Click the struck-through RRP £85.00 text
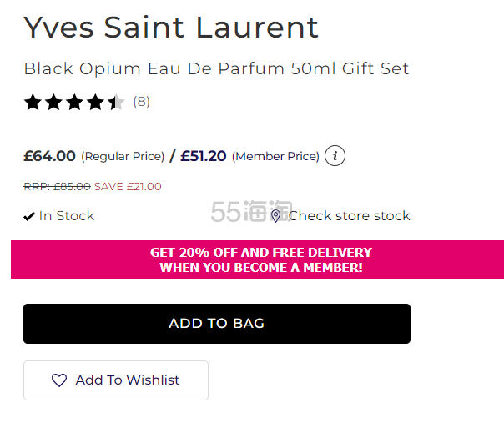504x423 pixels. pyautogui.click(x=57, y=187)
